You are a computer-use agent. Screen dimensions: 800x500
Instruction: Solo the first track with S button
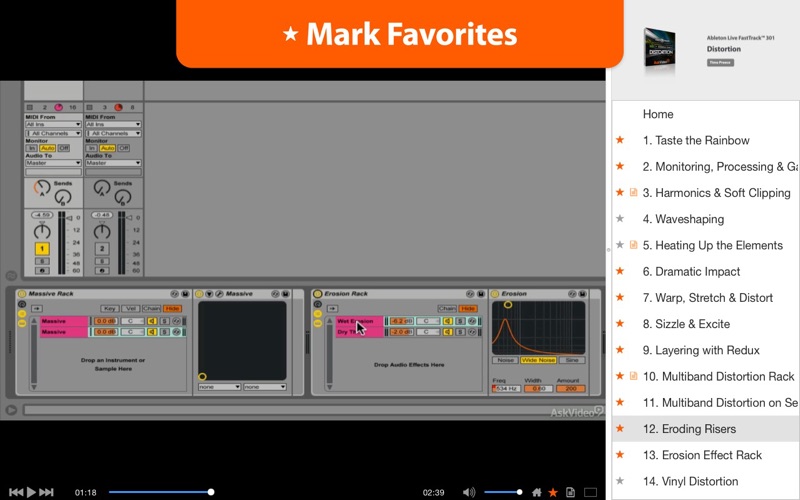point(42,261)
